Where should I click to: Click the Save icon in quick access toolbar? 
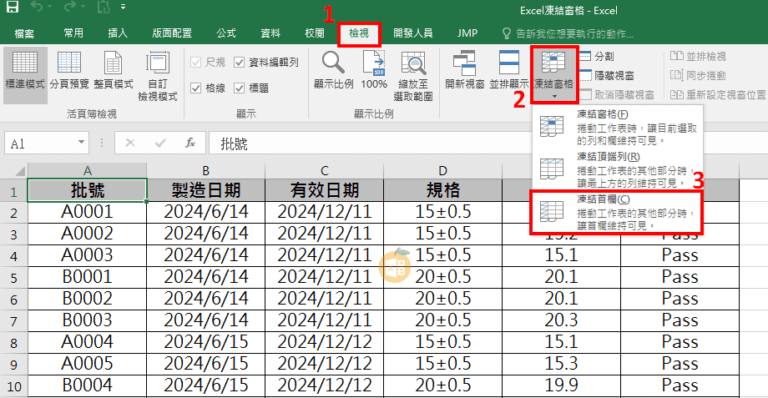point(12,6)
